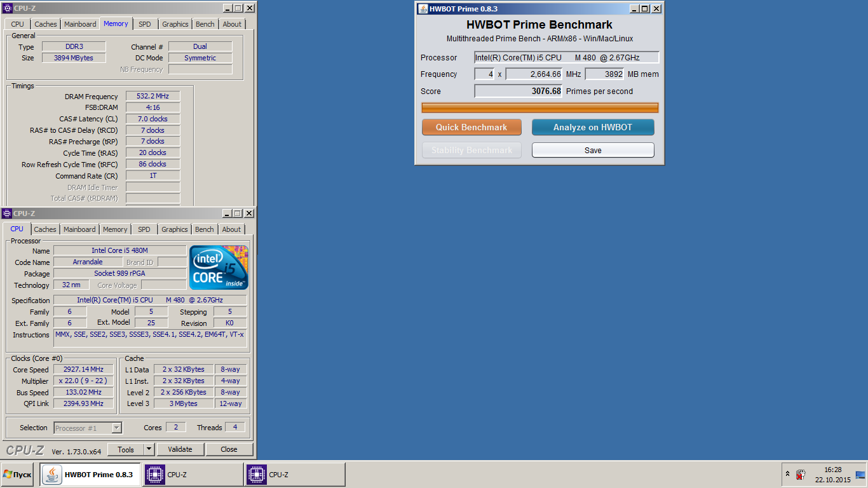Select CPU tab in the upper CPU-Z window
This screenshot has width=868, height=488.
coord(18,24)
